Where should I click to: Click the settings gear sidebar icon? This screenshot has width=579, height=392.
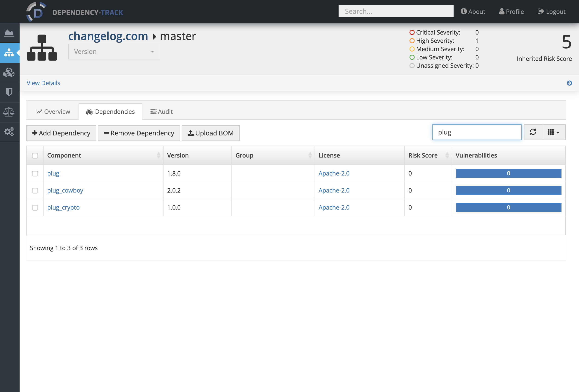tap(10, 131)
